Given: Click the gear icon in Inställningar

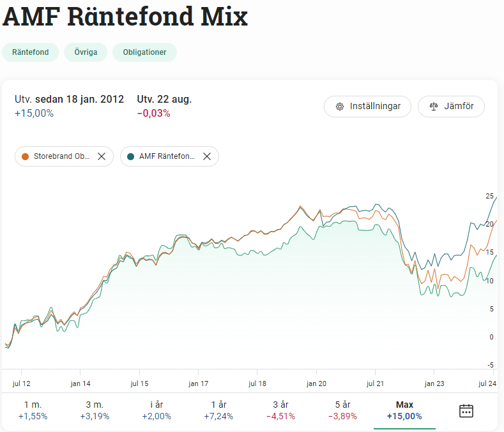Looking at the screenshot, I should [340, 107].
